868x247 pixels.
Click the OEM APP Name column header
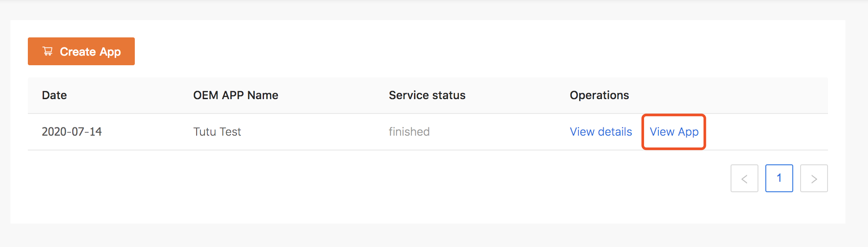coord(236,95)
